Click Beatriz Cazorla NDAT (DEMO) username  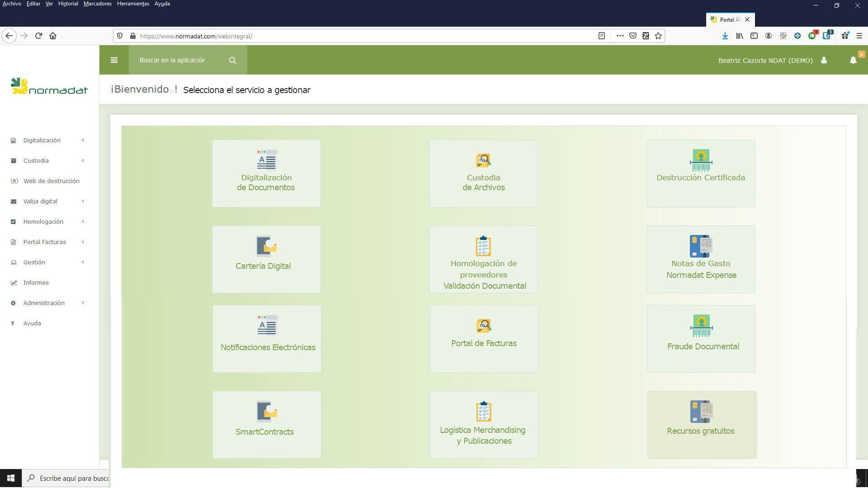[765, 60]
